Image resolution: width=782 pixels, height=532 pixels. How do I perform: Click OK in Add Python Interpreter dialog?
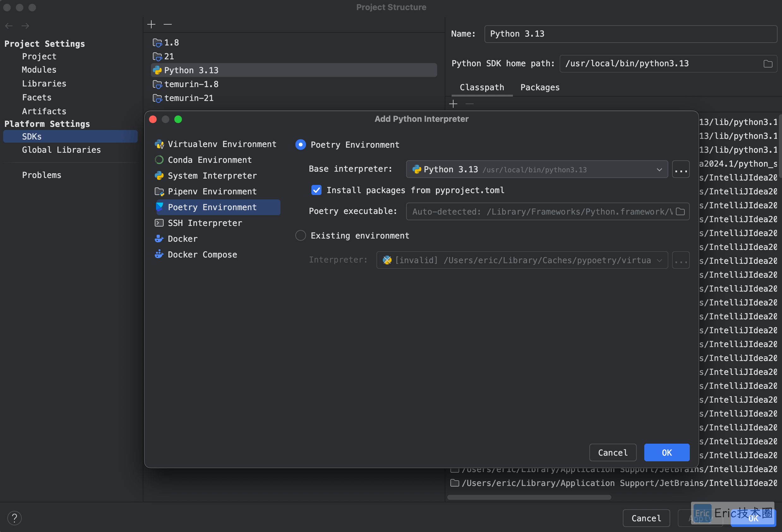[x=667, y=452]
